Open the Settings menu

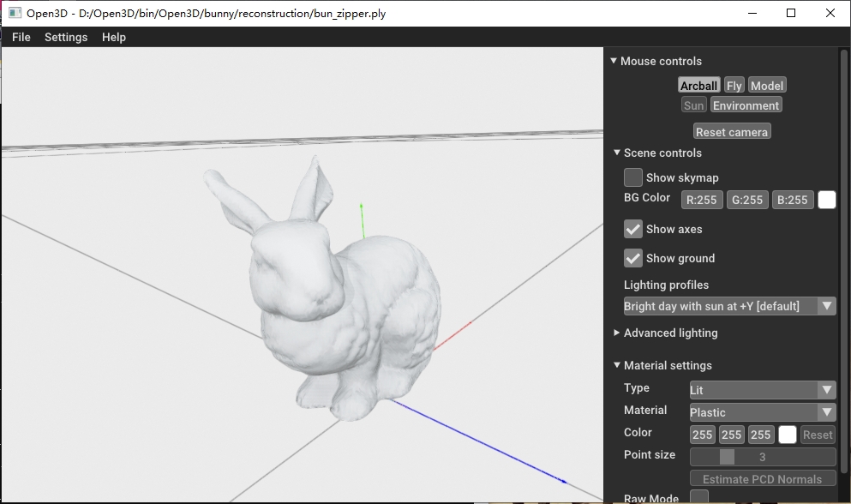pyautogui.click(x=66, y=37)
